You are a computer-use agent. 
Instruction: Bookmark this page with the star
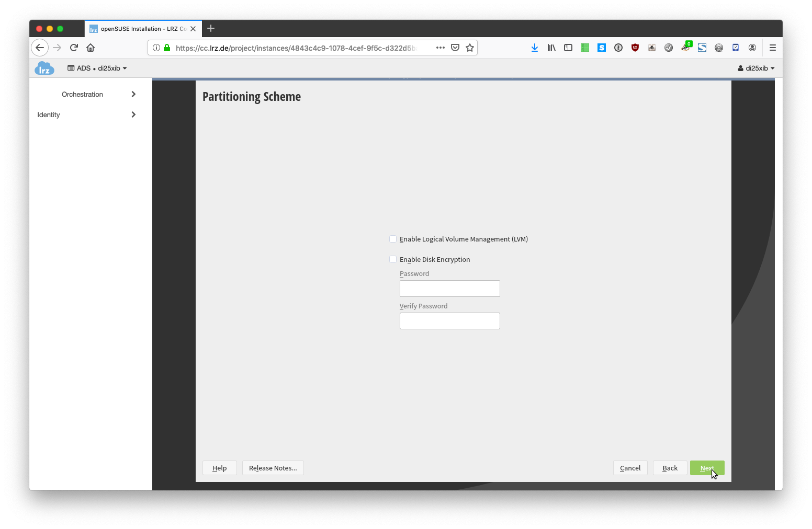tap(470, 48)
